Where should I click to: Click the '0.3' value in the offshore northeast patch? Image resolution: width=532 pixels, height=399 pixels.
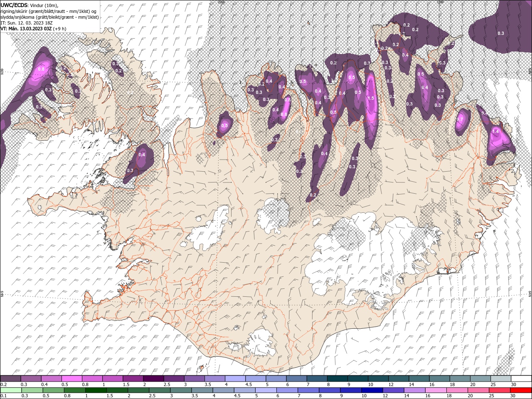[x=501, y=33]
